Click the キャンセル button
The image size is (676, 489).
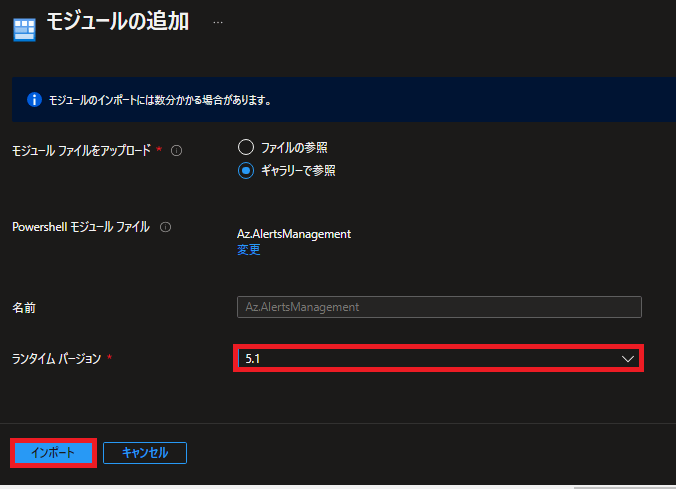[145, 453]
